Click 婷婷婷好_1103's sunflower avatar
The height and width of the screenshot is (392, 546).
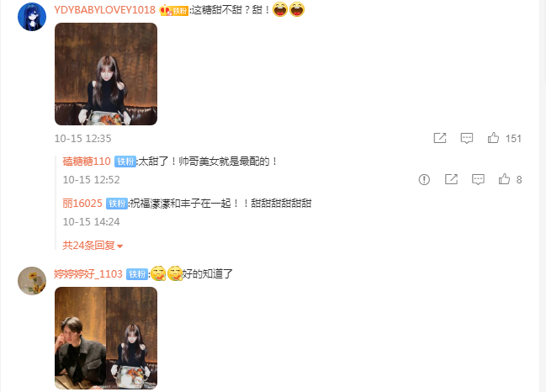[32, 281]
